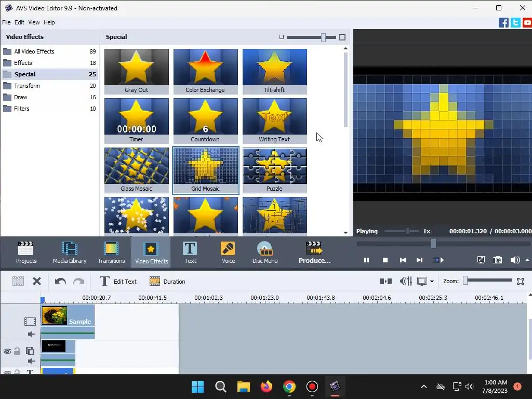This screenshot has height=399, width=532.
Task: Click the split clip icon in timeline toolbar
Action: pyautogui.click(x=18, y=281)
